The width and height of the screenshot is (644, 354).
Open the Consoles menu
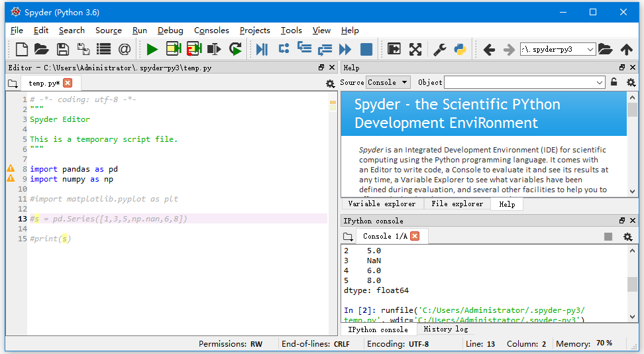[x=211, y=30]
